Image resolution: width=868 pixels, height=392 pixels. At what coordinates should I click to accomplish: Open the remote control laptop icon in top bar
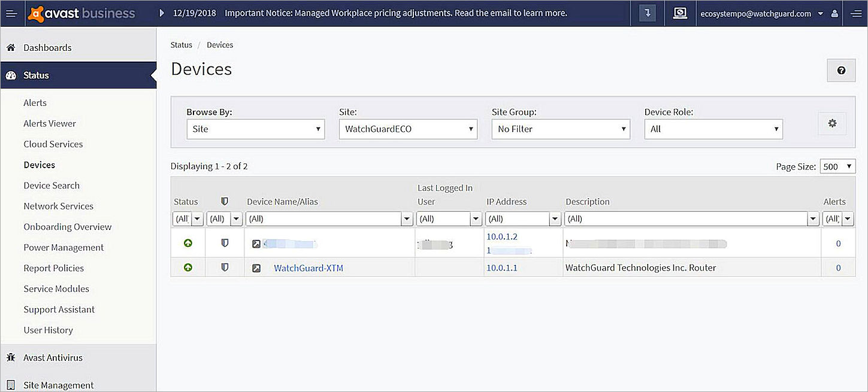(x=680, y=13)
